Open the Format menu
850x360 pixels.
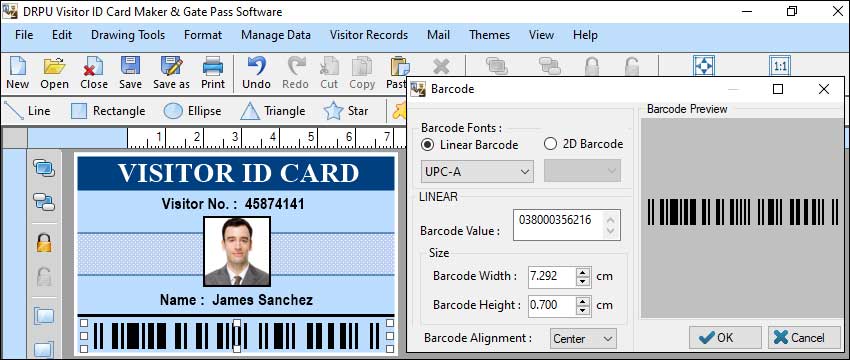click(x=203, y=35)
